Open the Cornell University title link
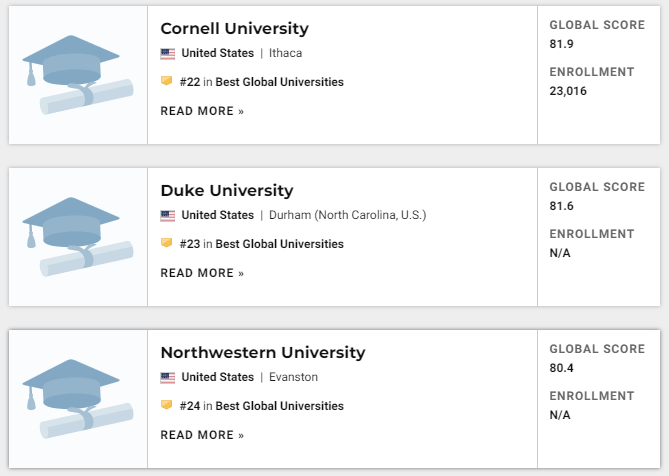669x476 pixels. (x=235, y=29)
